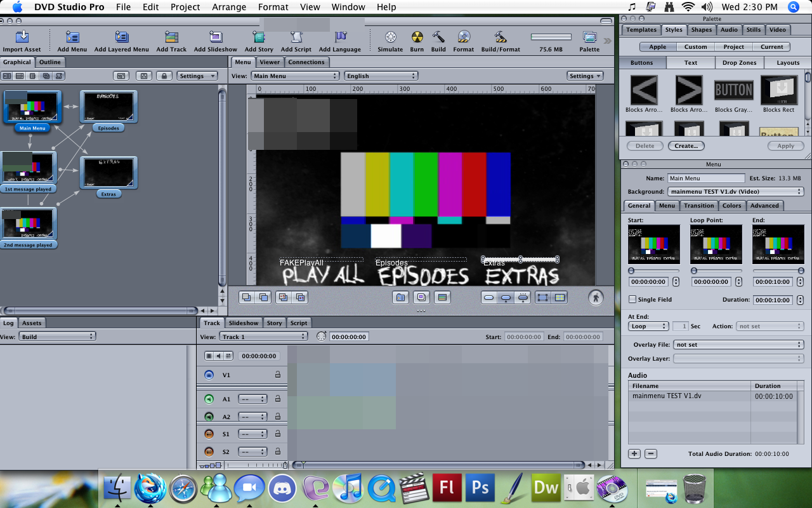Click the Import Asset toolbar icon
Viewport: 812px width, 508px height.
point(22,37)
